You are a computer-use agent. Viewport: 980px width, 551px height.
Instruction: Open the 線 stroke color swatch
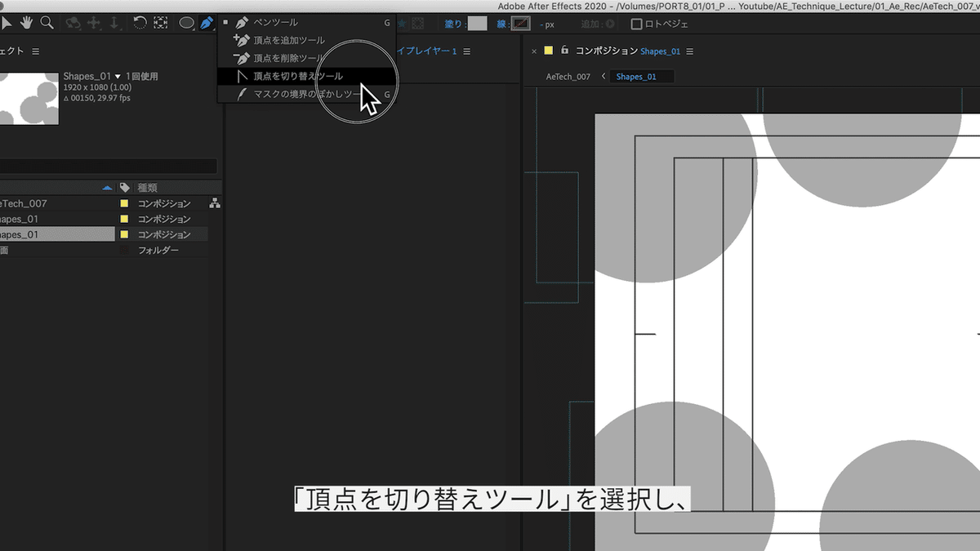521,24
